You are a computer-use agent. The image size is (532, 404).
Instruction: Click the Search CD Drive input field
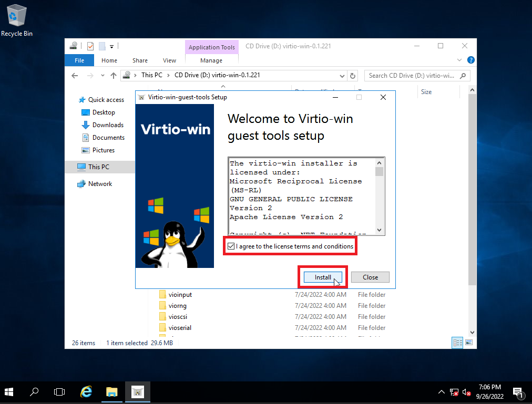coord(412,76)
